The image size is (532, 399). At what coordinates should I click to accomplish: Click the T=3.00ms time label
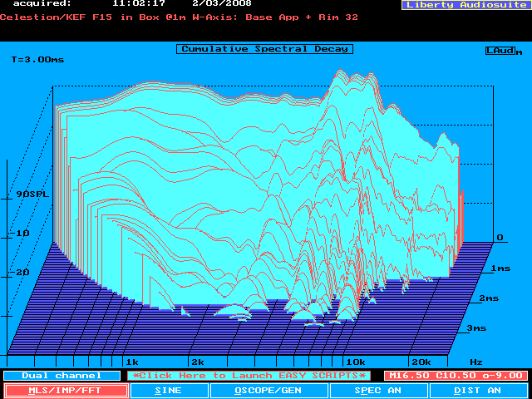(38, 60)
